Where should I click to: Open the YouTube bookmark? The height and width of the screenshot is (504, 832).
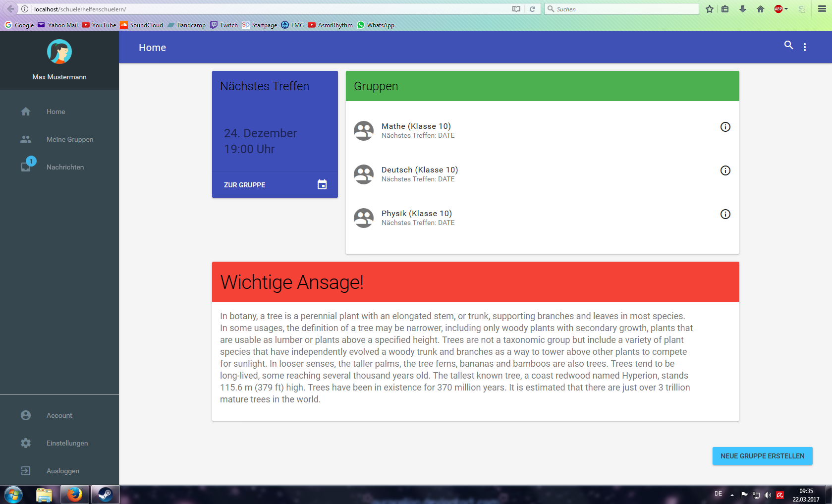coord(99,25)
